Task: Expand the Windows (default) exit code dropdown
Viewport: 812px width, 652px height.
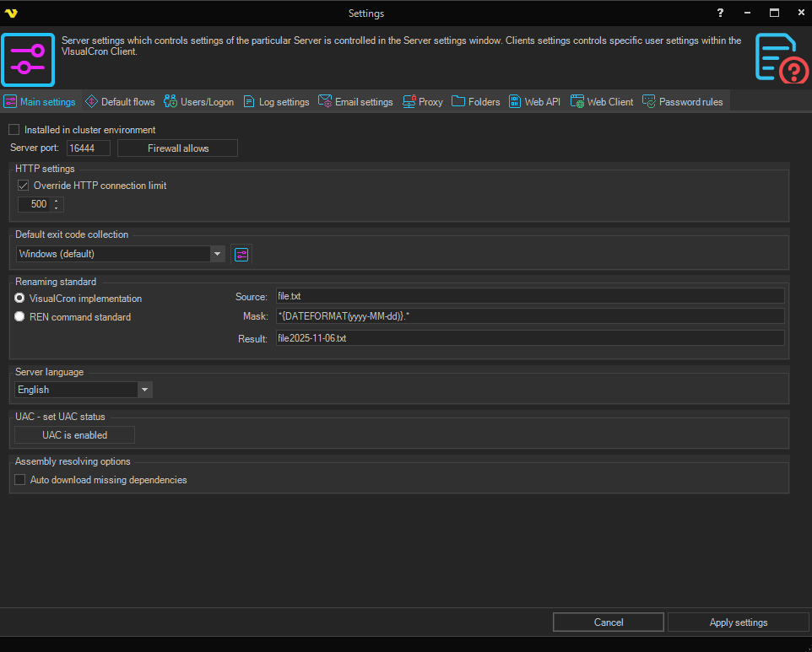Action: pos(217,254)
